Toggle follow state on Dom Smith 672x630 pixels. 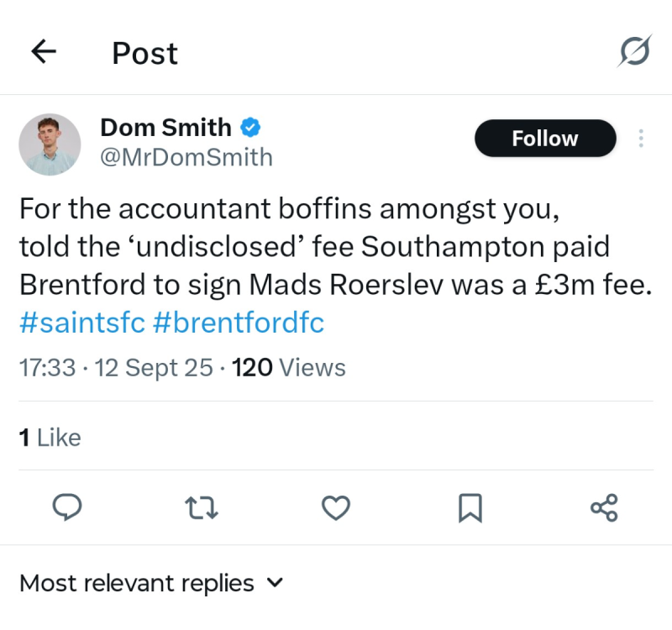point(544,138)
